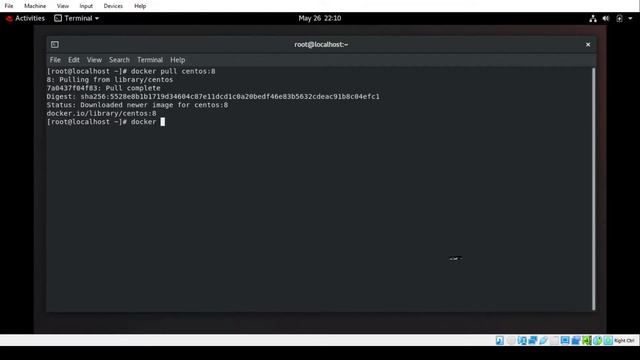The image size is (640, 360).
Task: Click the terminal icon in window title bar
Action: (x=55, y=44)
